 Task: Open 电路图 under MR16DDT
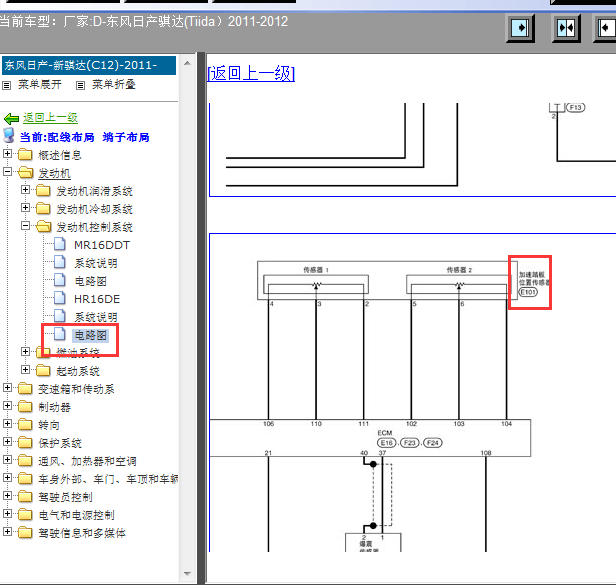click(90, 281)
